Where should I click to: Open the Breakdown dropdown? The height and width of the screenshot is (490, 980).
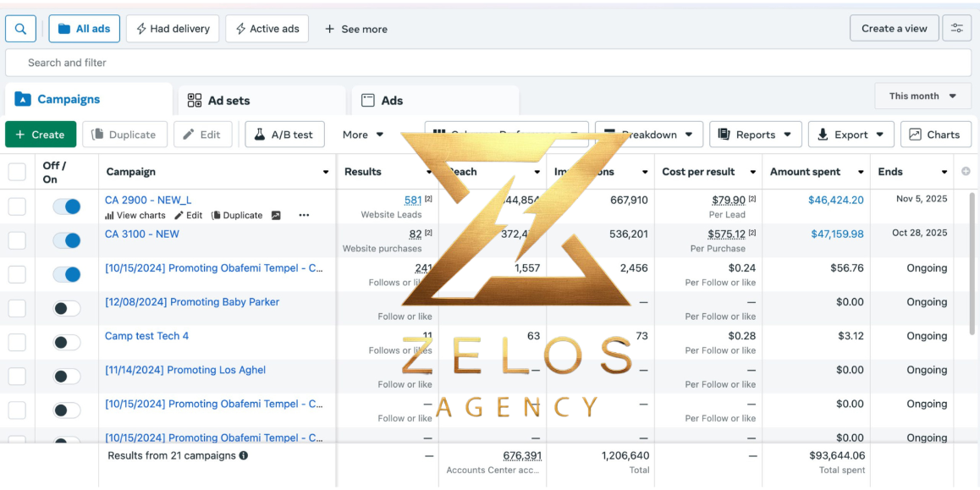pyautogui.click(x=649, y=135)
